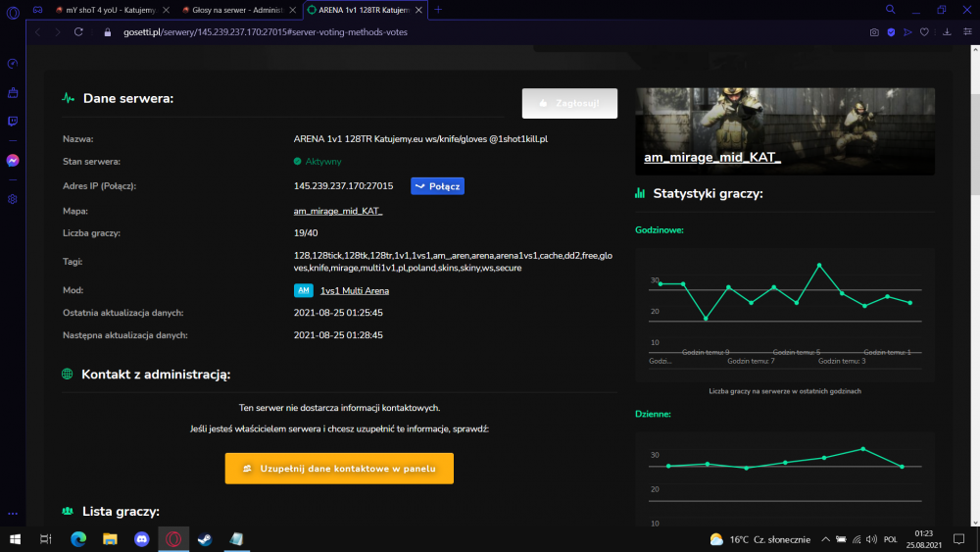Screen dimensions: 980x552
Task: Open the downloads icon
Action: click(947, 32)
